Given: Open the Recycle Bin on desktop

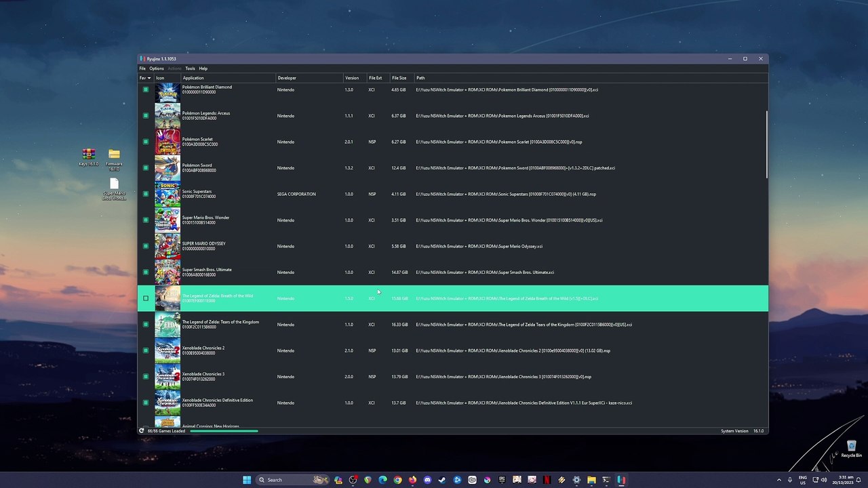Looking at the screenshot, I should (x=851, y=449).
